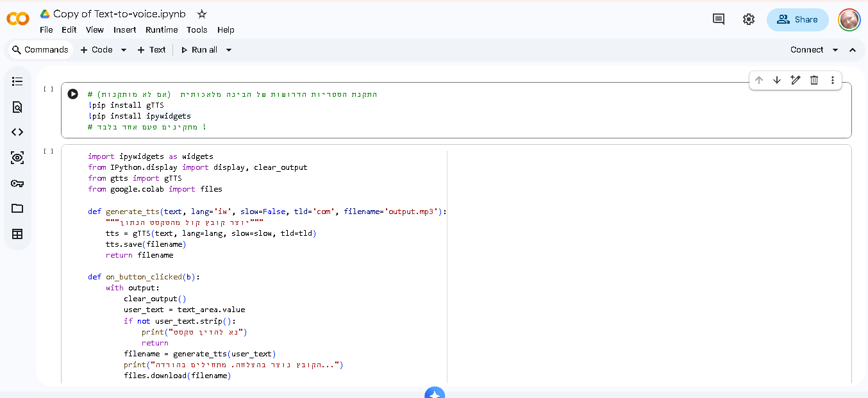The width and height of the screenshot is (868, 398).
Task: Toggle the variables inspector eye icon
Action: [17, 158]
